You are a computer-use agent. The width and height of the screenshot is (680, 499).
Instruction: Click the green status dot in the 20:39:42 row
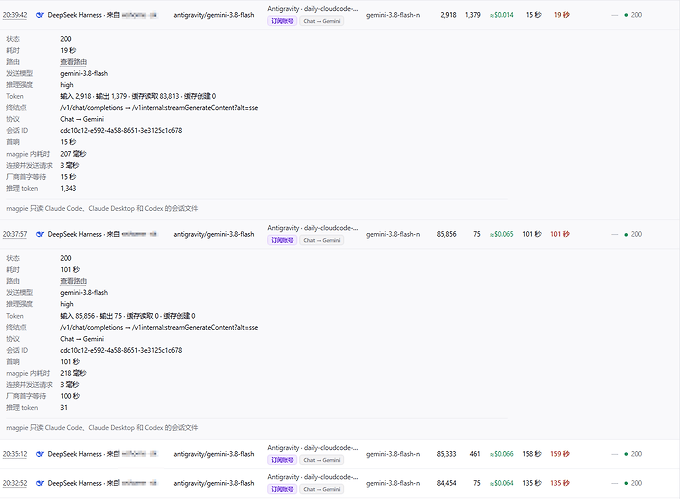pyautogui.click(x=626, y=15)
